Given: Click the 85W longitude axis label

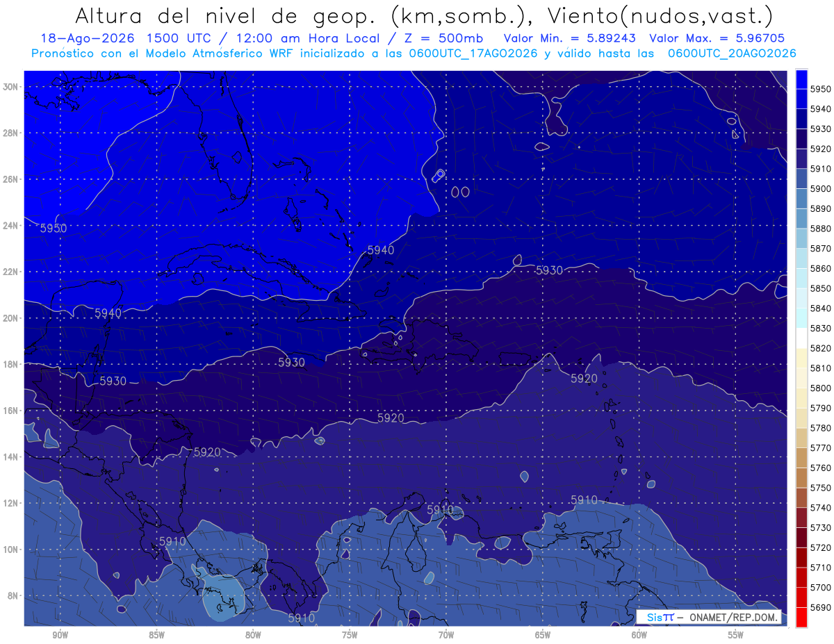Looking at the screenshot, I should coord(156,635).
